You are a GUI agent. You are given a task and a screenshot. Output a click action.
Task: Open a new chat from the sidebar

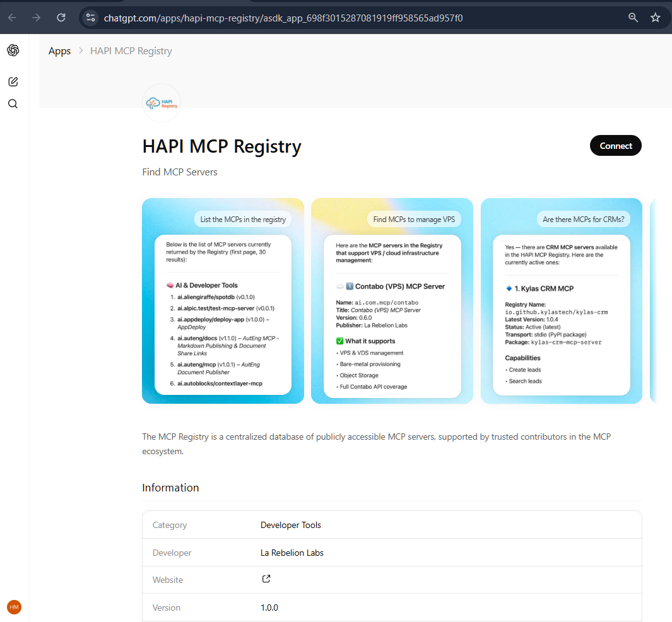coord(13,81)
